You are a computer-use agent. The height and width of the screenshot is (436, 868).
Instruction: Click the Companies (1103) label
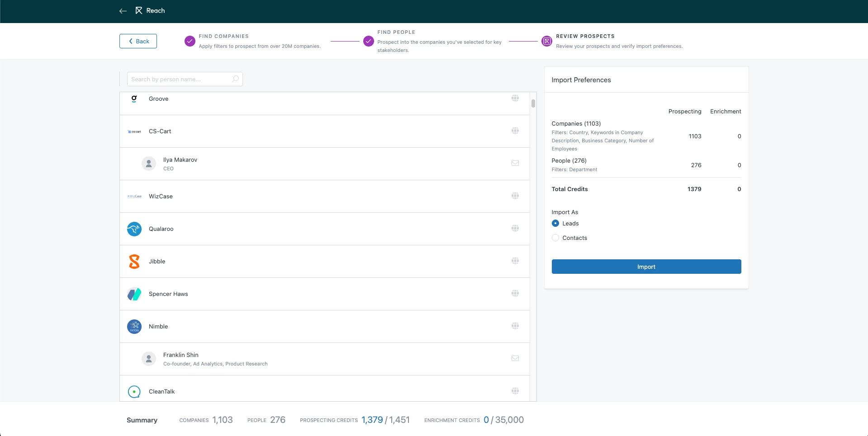[x=576, y=123]
